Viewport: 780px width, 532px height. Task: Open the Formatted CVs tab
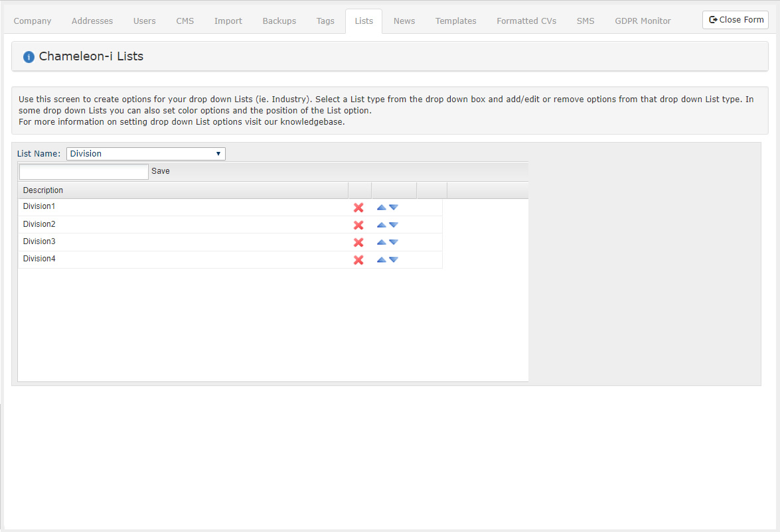tap(526, 21)
